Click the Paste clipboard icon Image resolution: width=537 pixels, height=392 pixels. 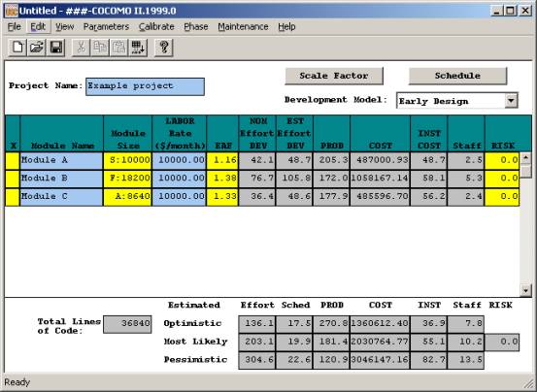[118, 48]
